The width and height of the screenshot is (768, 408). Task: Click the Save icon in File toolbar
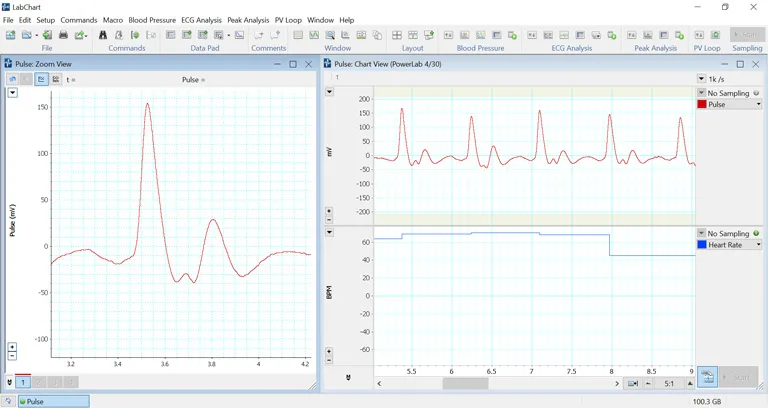[46, 35]
